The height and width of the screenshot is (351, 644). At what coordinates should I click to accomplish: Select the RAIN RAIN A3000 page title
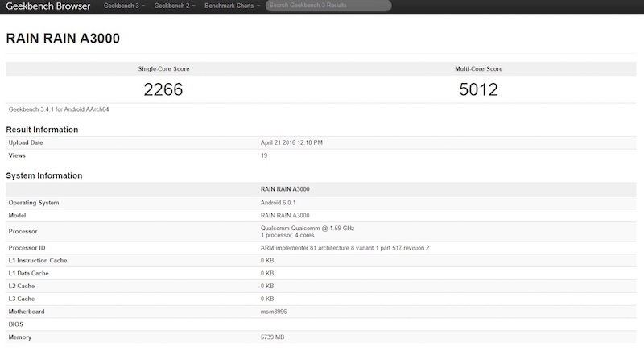point(63,38)
